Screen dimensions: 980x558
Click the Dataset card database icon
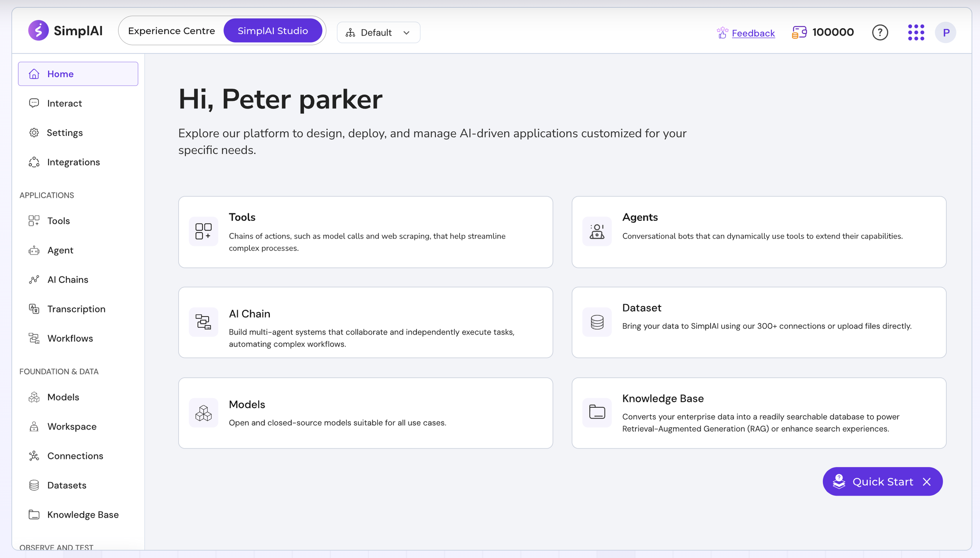tap(597, 322)
